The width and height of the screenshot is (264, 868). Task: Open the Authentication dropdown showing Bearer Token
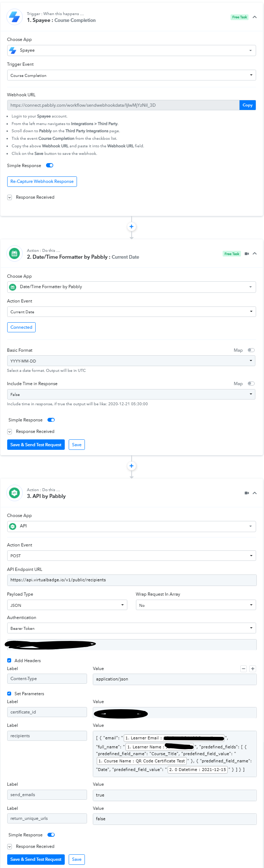pos(131,628)
